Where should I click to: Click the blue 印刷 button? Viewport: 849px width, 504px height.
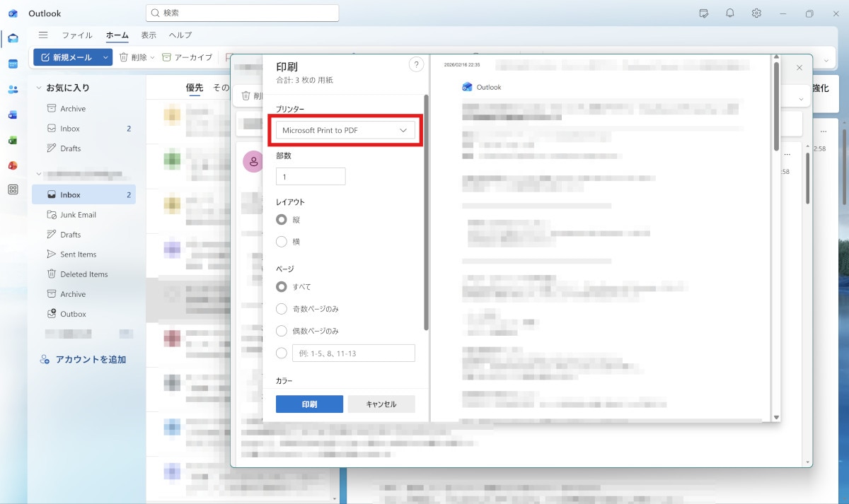click(x=309, y=404)
